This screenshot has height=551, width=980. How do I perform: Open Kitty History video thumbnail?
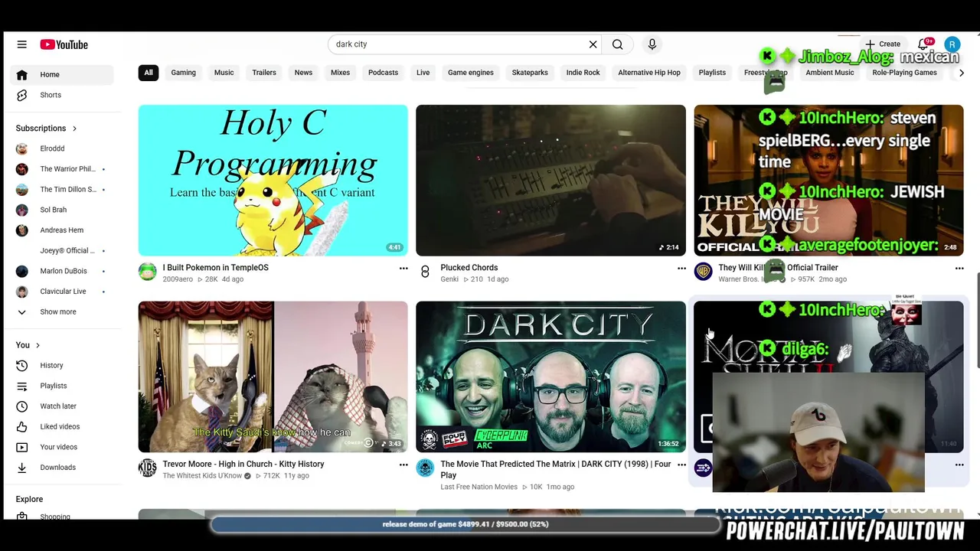pyautogui.click(x=273, y=377)
